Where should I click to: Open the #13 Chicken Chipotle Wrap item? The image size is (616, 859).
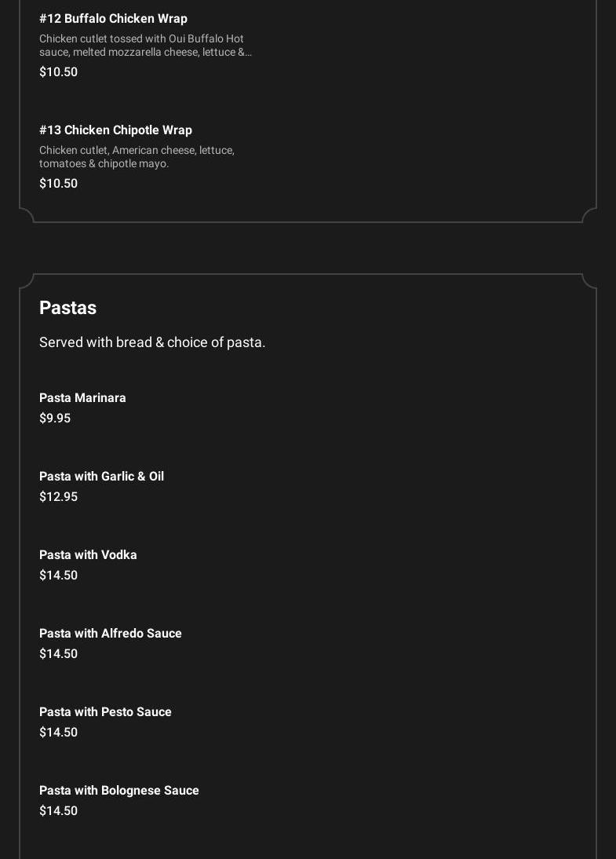point(115,130)
